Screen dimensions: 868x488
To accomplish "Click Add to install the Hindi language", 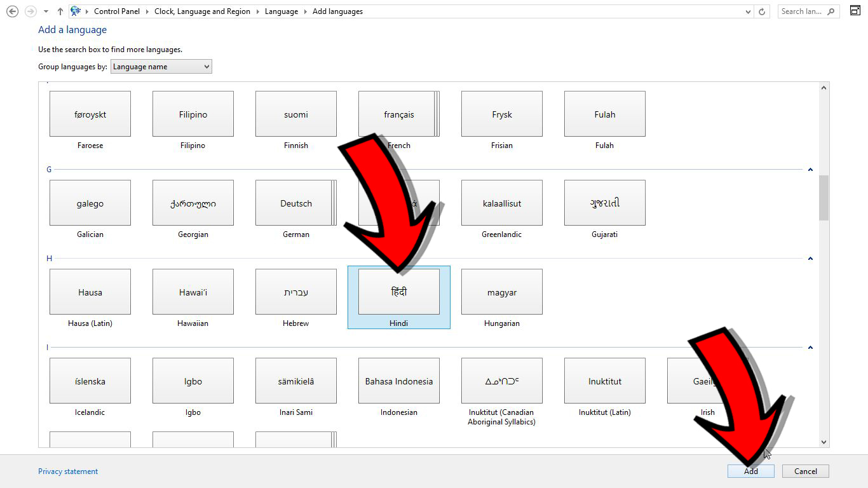I will pyautogui.click(x=750, y=471).
